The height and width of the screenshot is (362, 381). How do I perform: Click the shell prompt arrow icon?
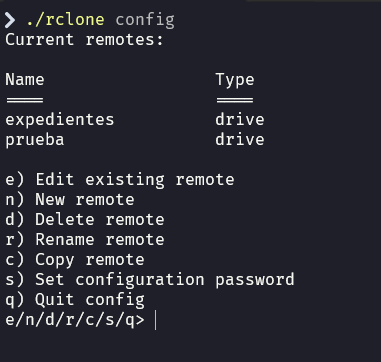coord(10,20)
